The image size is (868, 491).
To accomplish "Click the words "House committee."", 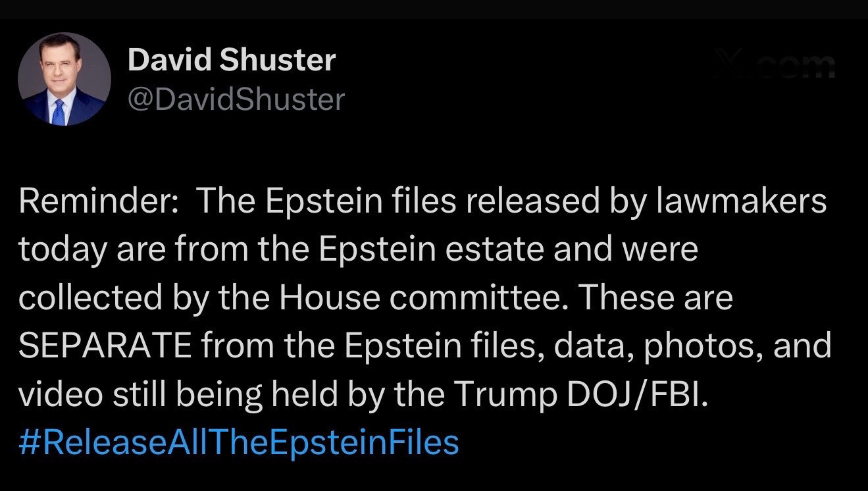I will [421, 297].
